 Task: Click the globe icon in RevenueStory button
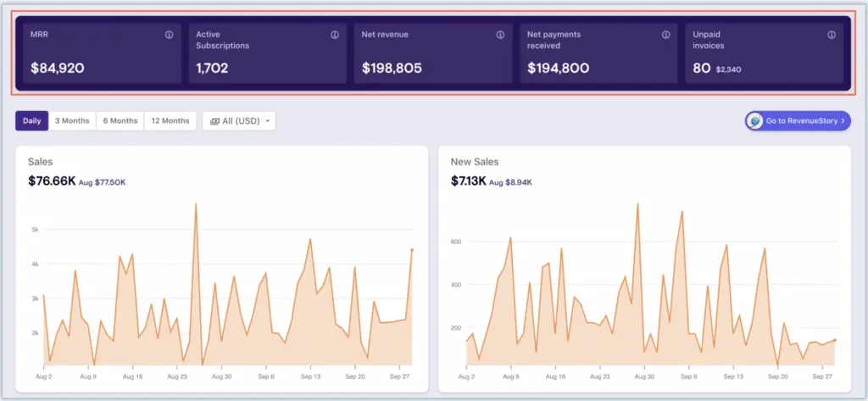pos(754,121)
